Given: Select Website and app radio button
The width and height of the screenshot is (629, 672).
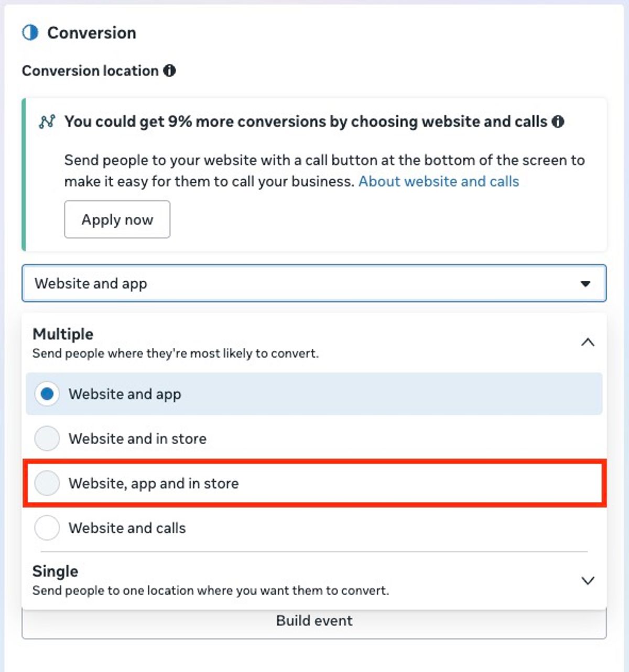Looking at the screenshot, I should point(47,394).
